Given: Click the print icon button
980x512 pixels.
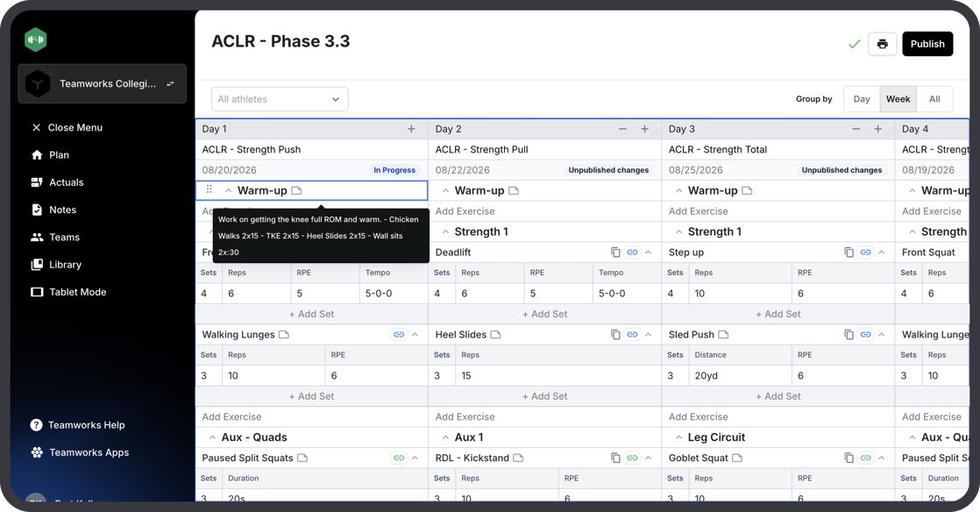Looking at the screenshot, I should coord(882,44).
